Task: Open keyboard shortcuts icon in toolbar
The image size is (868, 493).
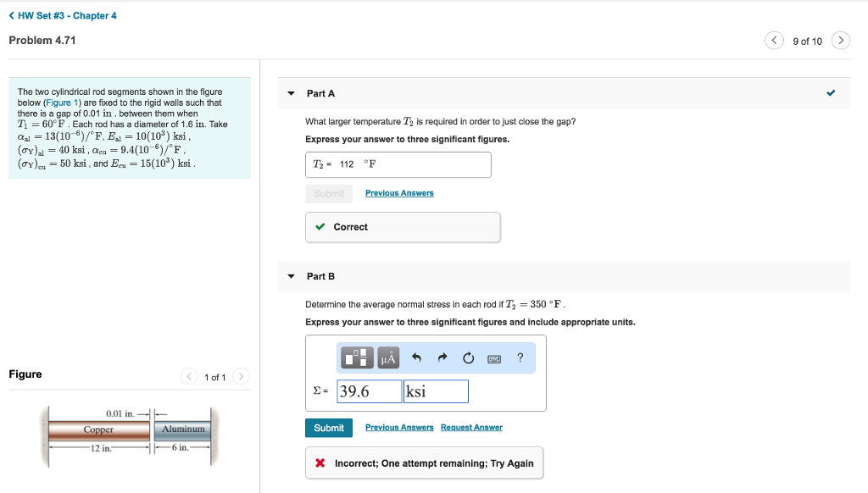Action: (494, 358)
